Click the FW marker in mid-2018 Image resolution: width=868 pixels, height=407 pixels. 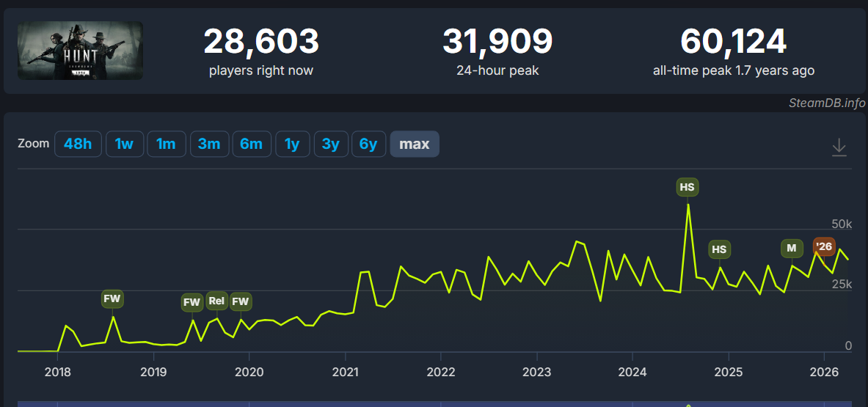112,299
